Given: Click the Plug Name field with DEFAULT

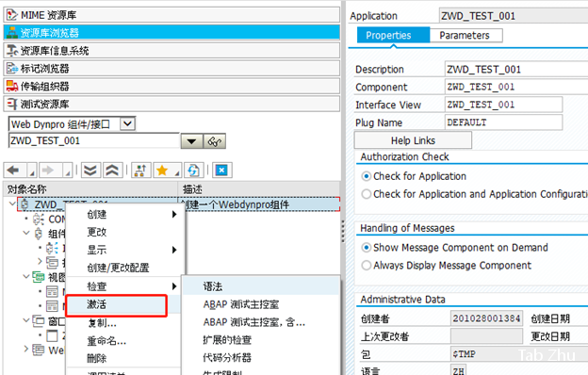Looking at the screenshot, I should (x=503, y=122).
